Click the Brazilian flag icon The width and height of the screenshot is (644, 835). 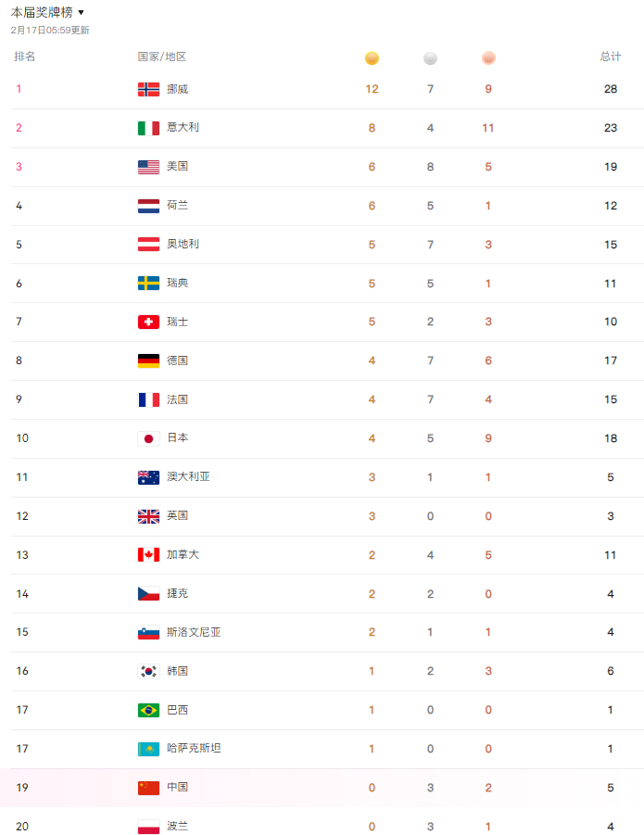pos(148,710)
